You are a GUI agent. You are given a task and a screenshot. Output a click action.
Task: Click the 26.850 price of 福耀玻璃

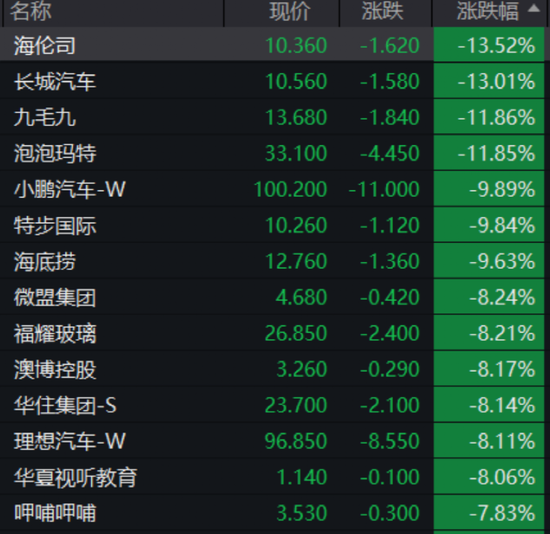[296, 333]
